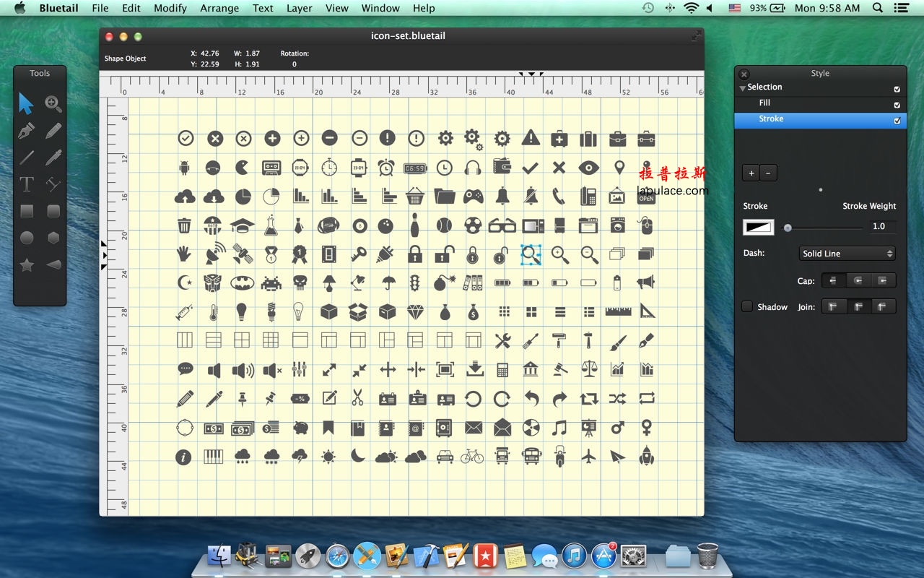The height and width of the screenshot is (578, 924).
Task: Enable the Shadow checkbox
Action: click(x=747, y=306)
